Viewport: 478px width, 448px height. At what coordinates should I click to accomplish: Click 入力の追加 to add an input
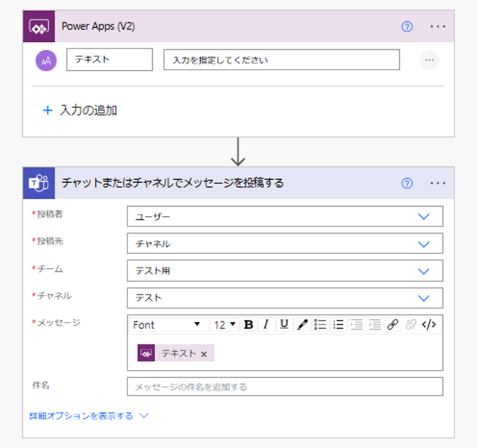tap(88, 110)
